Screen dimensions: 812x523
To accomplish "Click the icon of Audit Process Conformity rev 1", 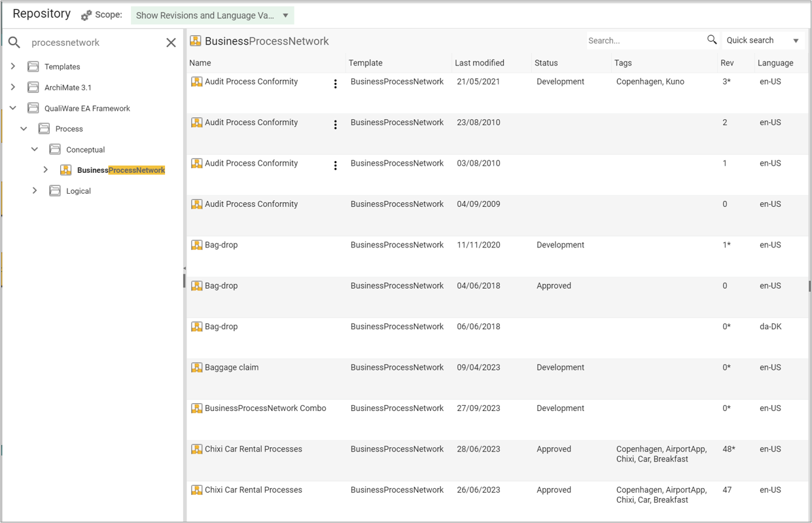I will click(196, 164).
